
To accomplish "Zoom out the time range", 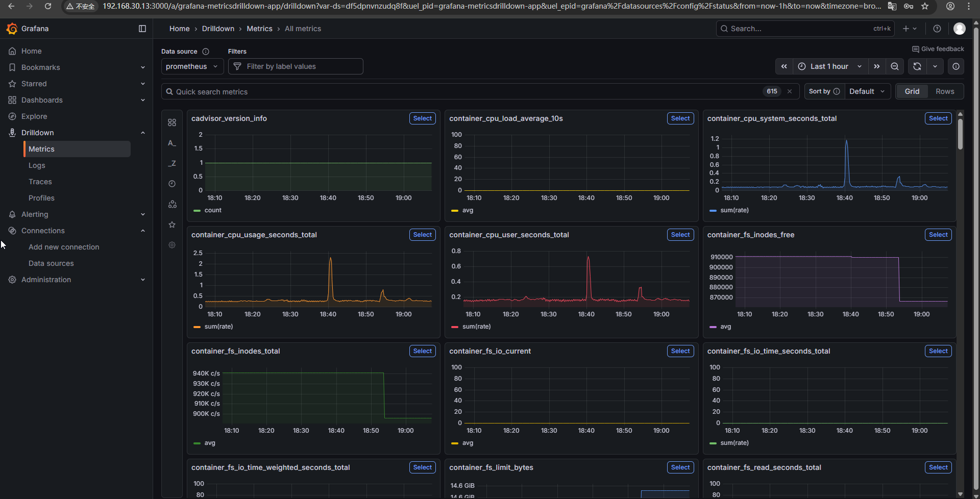I will click(x=895, y=66).
